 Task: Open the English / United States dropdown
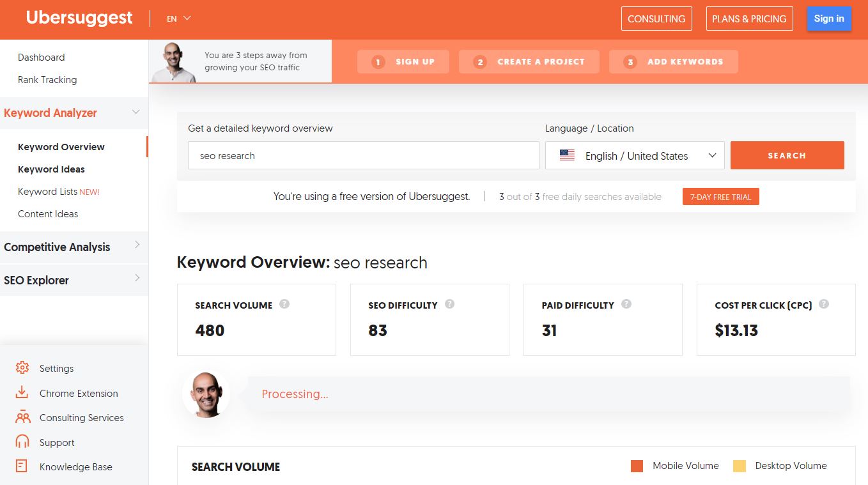coord(635,155)
